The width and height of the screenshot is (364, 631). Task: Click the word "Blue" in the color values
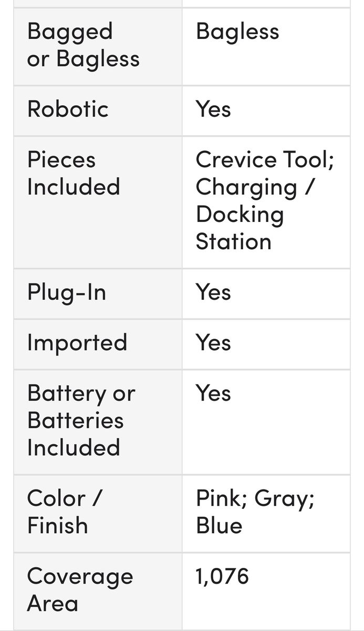pyautogui.click(x=219, y=526)
